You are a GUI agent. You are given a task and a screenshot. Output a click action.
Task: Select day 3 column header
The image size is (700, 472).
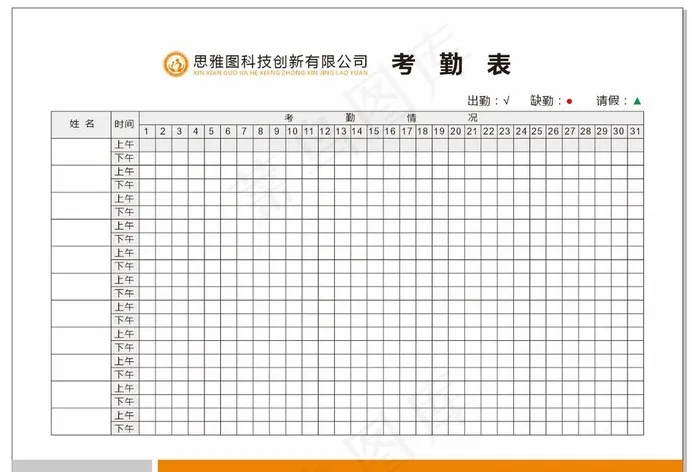[x=180, y=131]
